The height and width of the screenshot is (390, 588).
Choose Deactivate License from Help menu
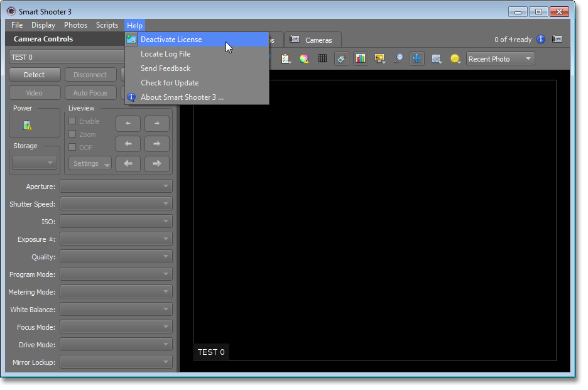tap(171, 40)
